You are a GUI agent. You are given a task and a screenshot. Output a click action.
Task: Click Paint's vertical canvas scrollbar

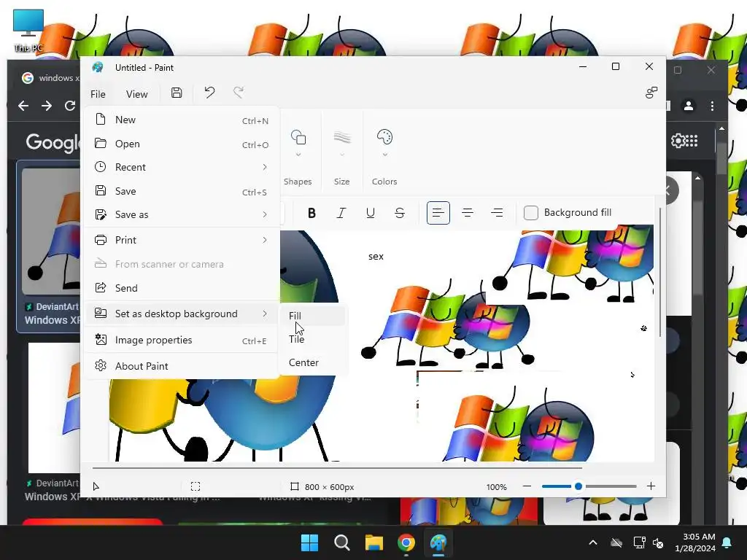pyautogui.click(x=659, y=273)
